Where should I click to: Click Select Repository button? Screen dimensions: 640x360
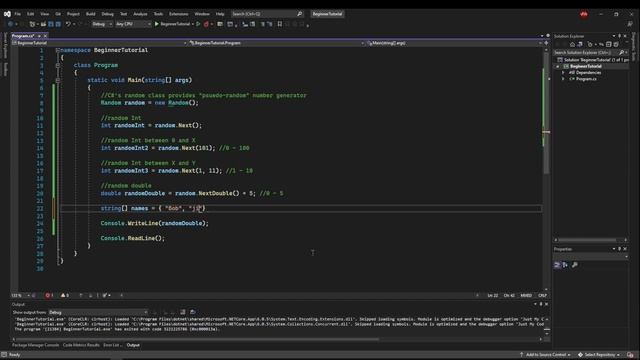tap(599, 355)
